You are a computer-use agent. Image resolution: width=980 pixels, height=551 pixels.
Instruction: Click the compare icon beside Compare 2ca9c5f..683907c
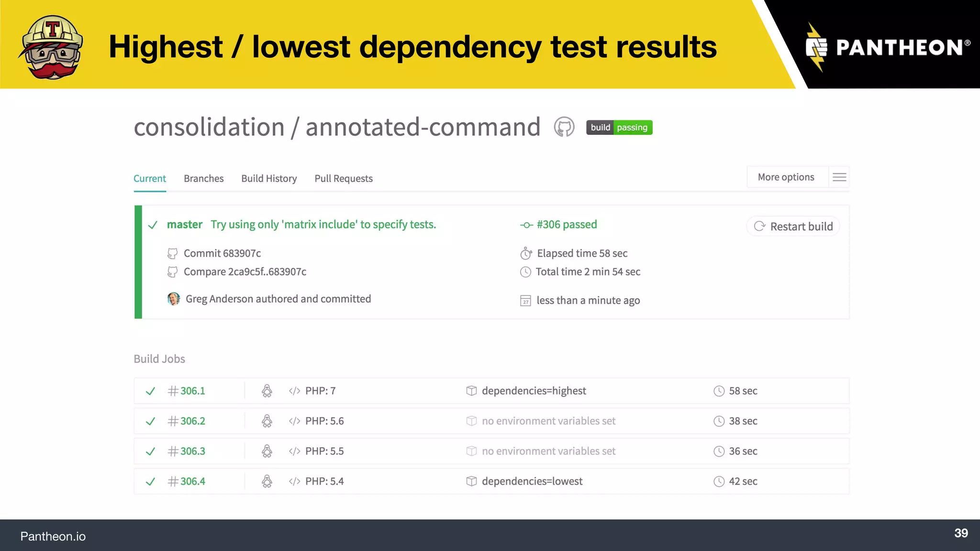pyautogui.click(x=172, y=272)
